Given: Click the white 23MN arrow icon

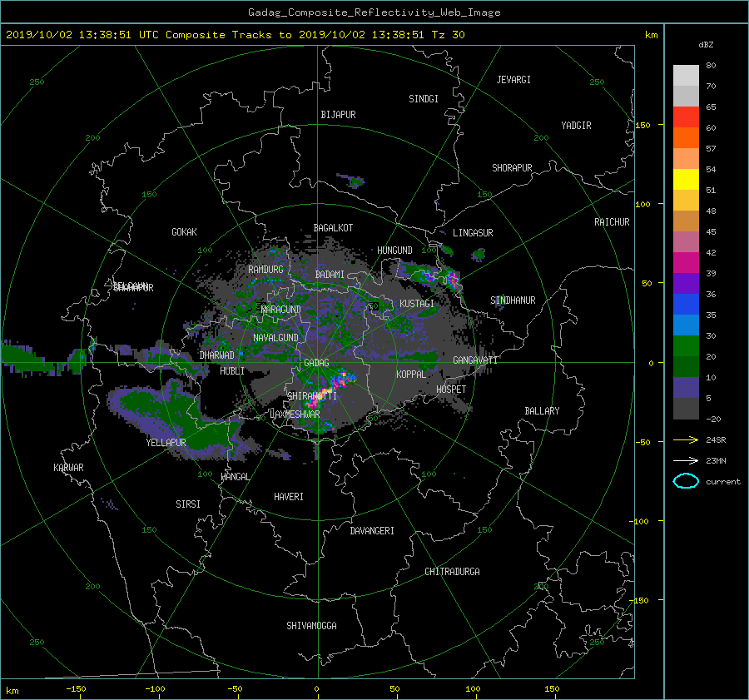Looking at the screenshot, I should pyautogui.click(x=686, y=460).
